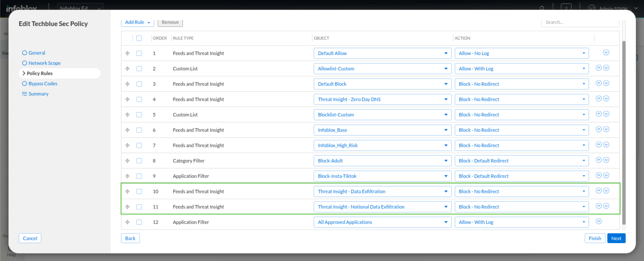Move rule 10 Data Exfiltration up
The height and width of the screenshot is (261, 644).
coord(598,191)
